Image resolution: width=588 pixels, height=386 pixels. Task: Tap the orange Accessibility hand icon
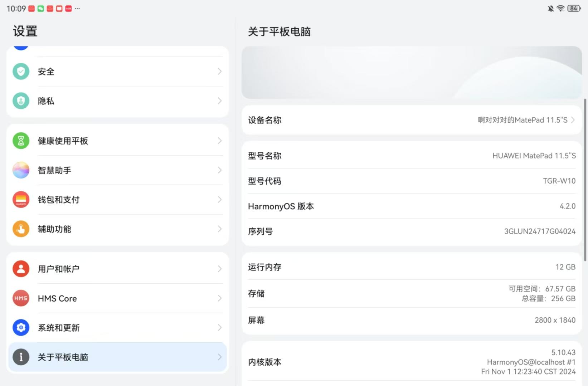tap(21, 229)
